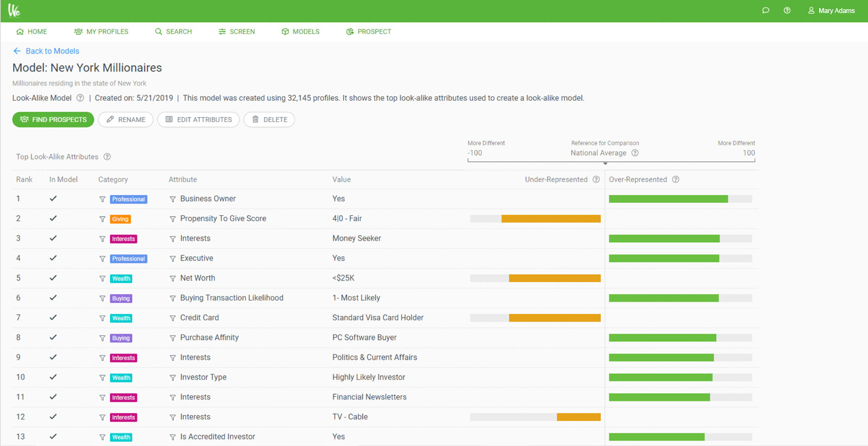Open the chat messages icon
This screenshot has height=446, width=868.
pyautogui.click(x=765, y=10)
